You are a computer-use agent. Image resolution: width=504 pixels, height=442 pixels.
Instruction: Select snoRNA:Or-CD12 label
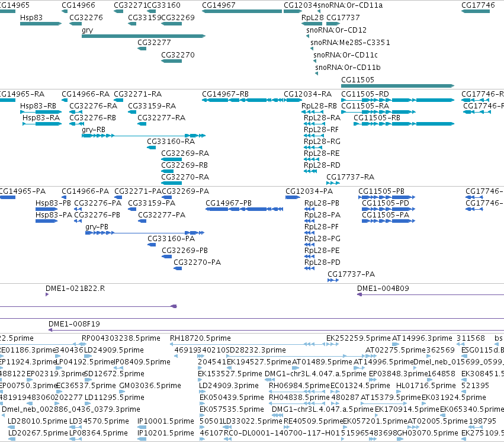[336, 30]
